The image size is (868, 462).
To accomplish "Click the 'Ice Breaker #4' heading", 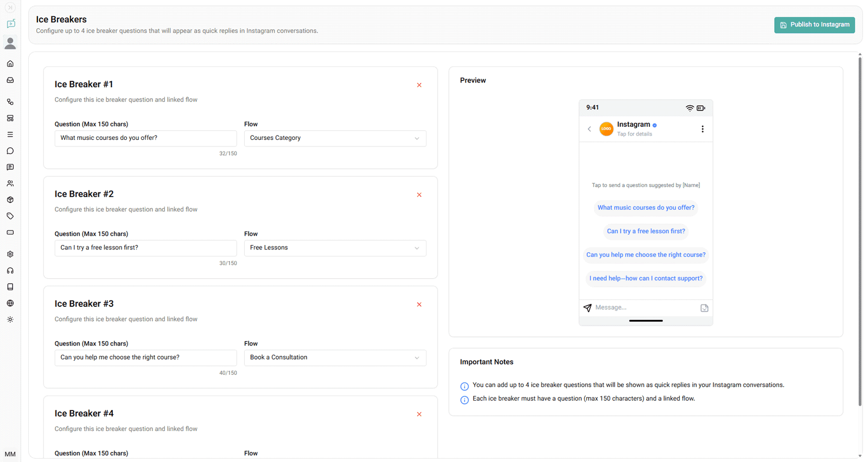I will click(84, 414).
